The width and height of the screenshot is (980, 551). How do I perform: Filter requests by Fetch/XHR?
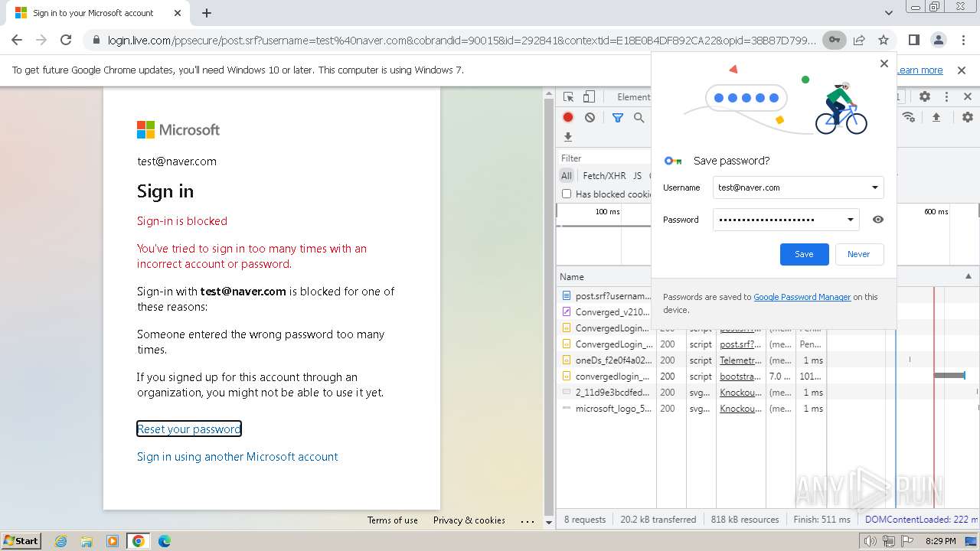604,175
